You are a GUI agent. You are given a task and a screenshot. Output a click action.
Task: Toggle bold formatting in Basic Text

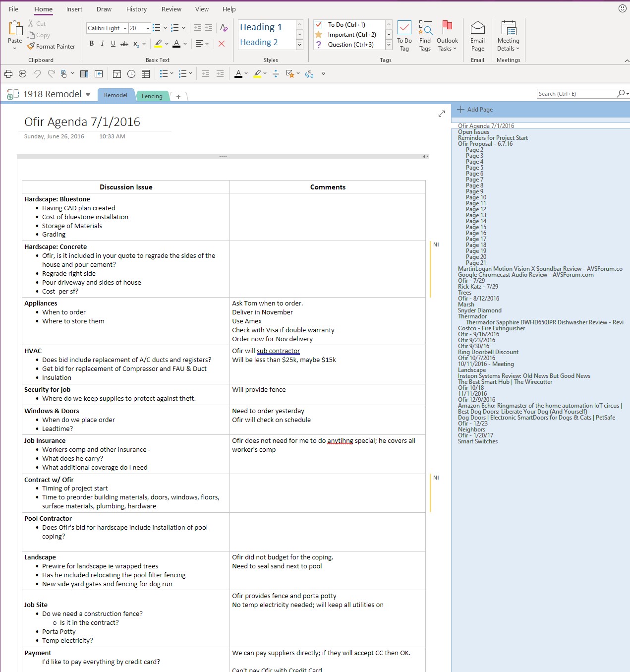pyautogui.click(x=92, y=44)
